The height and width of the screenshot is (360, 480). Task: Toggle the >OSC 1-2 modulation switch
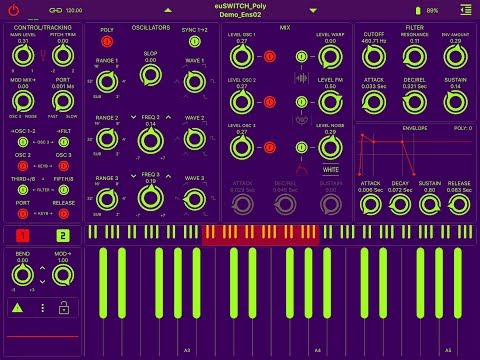coord(23,142)
